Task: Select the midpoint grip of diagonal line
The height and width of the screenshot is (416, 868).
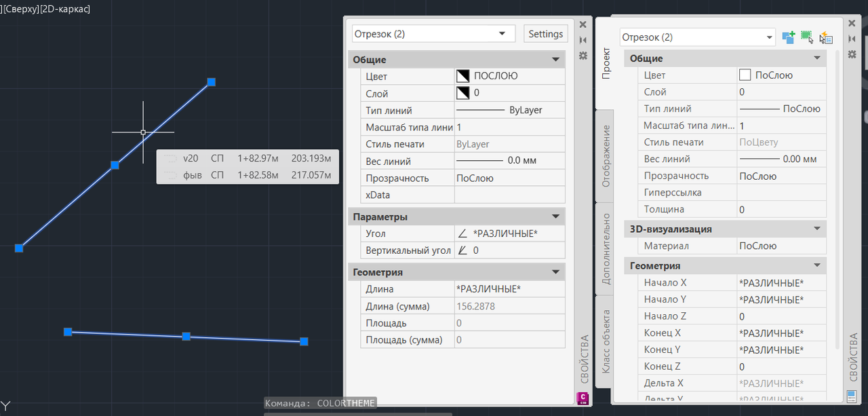Action: tap(115, 165)
